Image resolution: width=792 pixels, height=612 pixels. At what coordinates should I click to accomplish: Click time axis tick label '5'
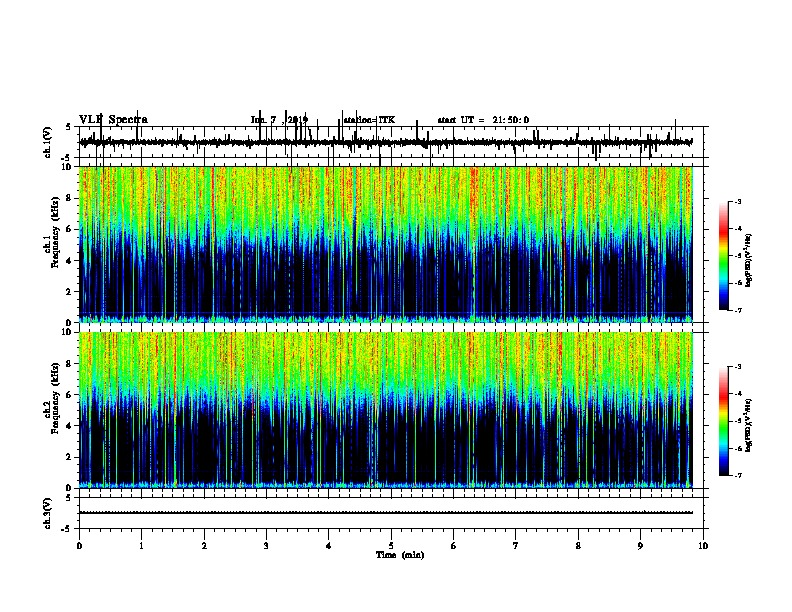(x=391, y=546)
